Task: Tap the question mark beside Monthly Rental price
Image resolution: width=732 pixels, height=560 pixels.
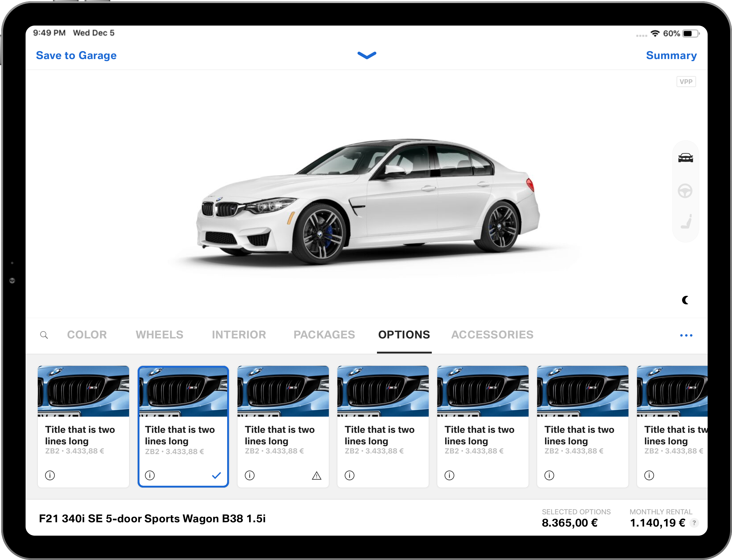Action: coord(695,523)
